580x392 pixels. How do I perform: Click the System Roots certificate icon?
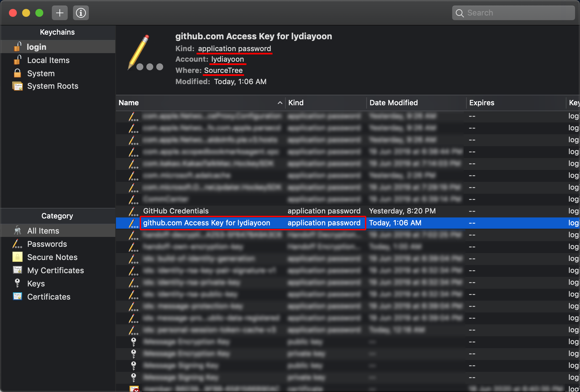tap(18, 86)
